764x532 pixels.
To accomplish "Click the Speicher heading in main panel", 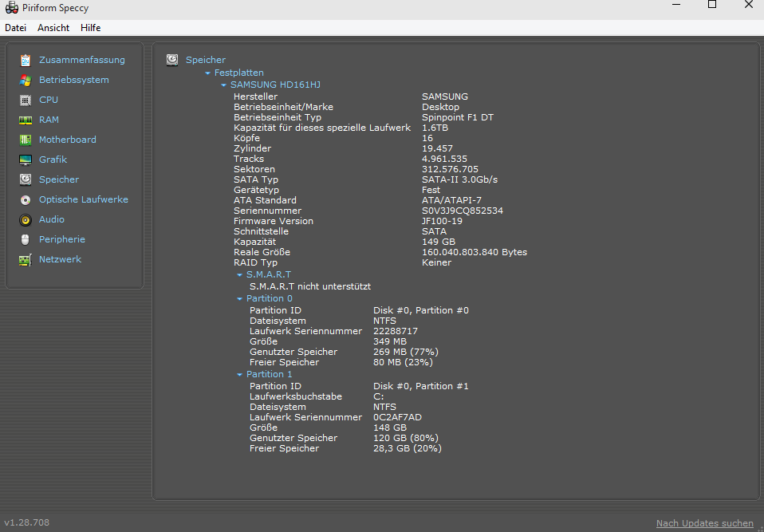I will (206, 60).
